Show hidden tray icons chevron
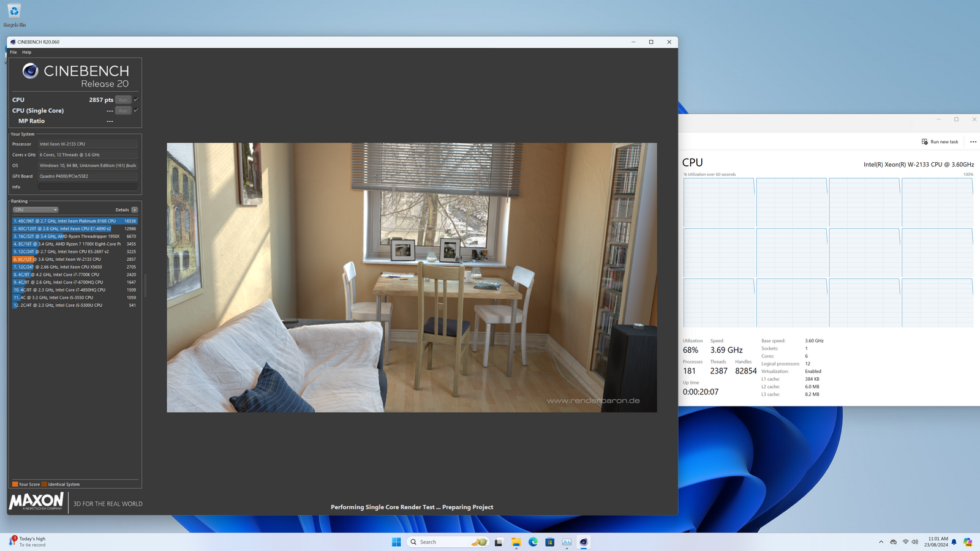 (x=881, y=542)
